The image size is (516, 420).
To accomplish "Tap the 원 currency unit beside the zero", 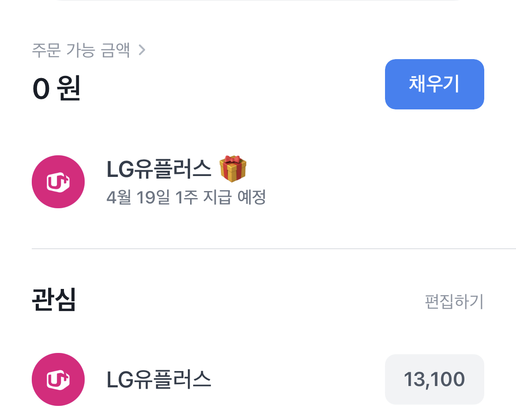I will click(69, 89).
